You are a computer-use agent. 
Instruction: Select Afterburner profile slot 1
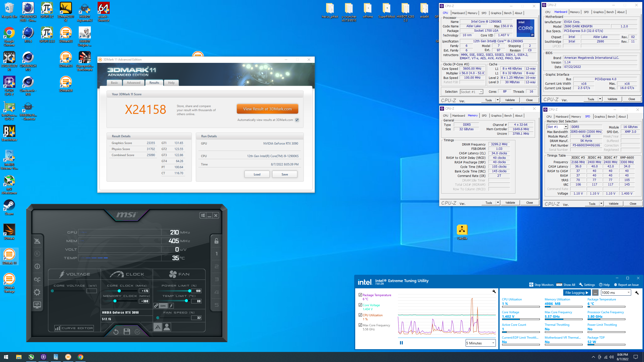216,254
